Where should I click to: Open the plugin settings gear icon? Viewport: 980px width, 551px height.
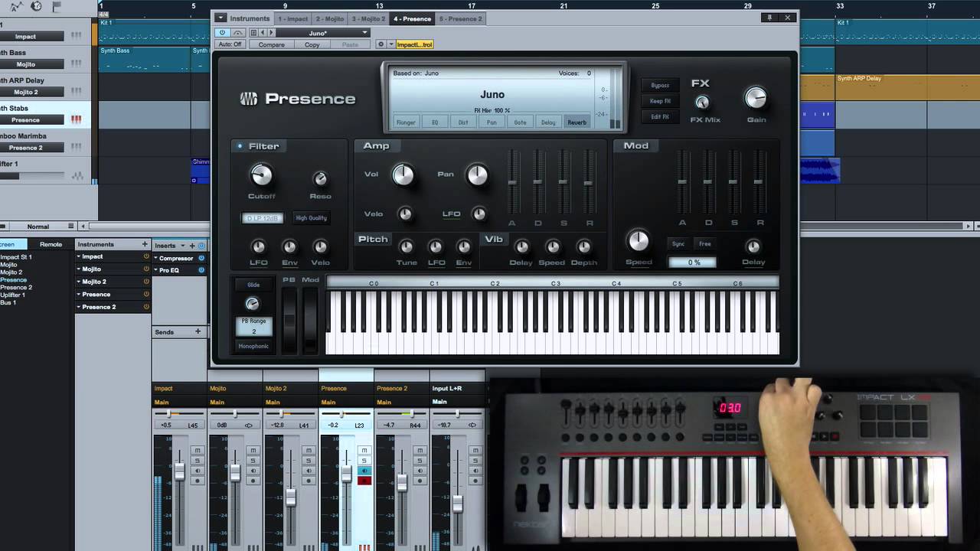point(381,44)
